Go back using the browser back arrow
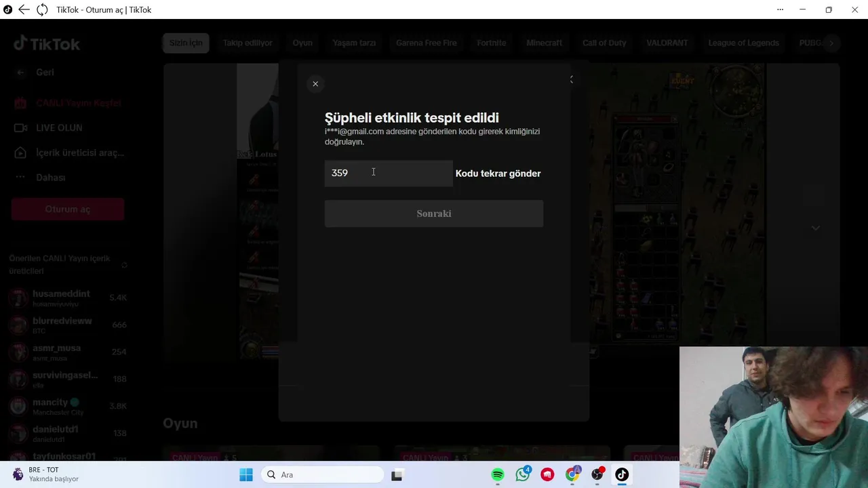 point(24,9)
